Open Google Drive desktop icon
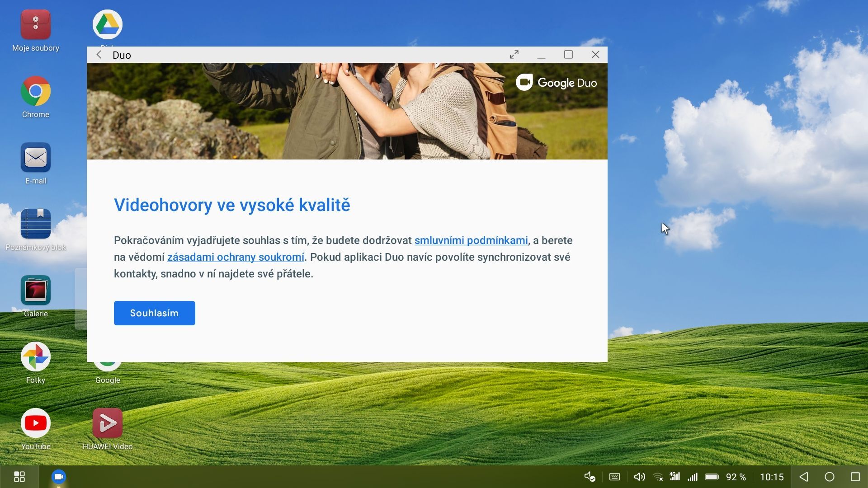Image resolution: width=868 pixels, height=488 pixels. 108,24
